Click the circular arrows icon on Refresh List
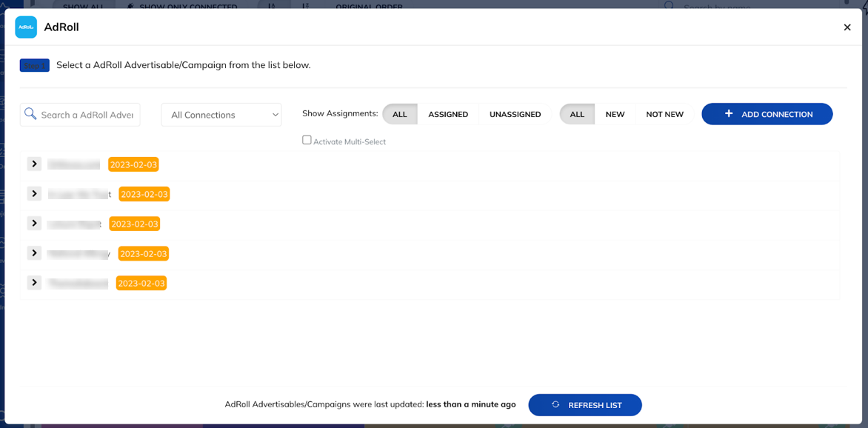This screenshot has width=868, height=428. tap(555, 405)
